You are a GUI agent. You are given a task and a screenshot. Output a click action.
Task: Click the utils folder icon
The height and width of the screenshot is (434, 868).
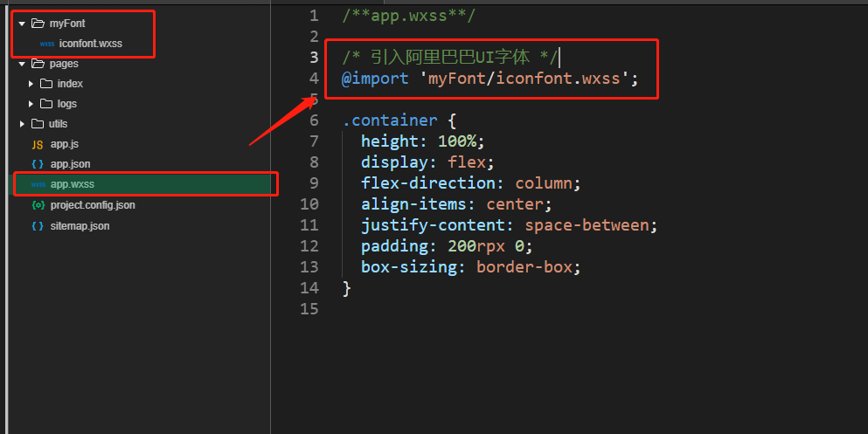38,123
